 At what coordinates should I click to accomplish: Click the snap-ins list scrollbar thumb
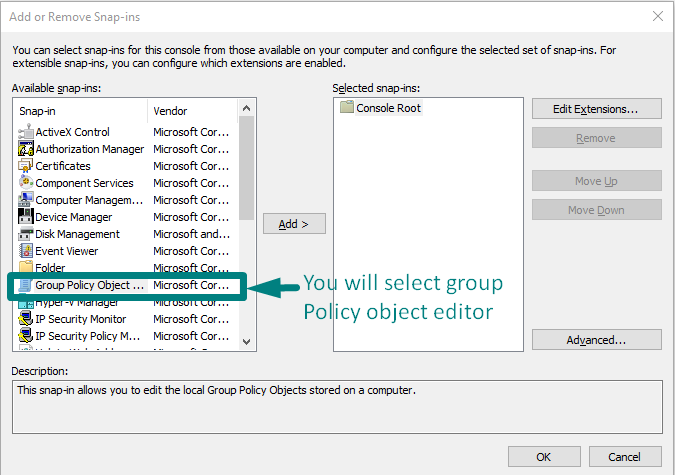click(246, 168)
